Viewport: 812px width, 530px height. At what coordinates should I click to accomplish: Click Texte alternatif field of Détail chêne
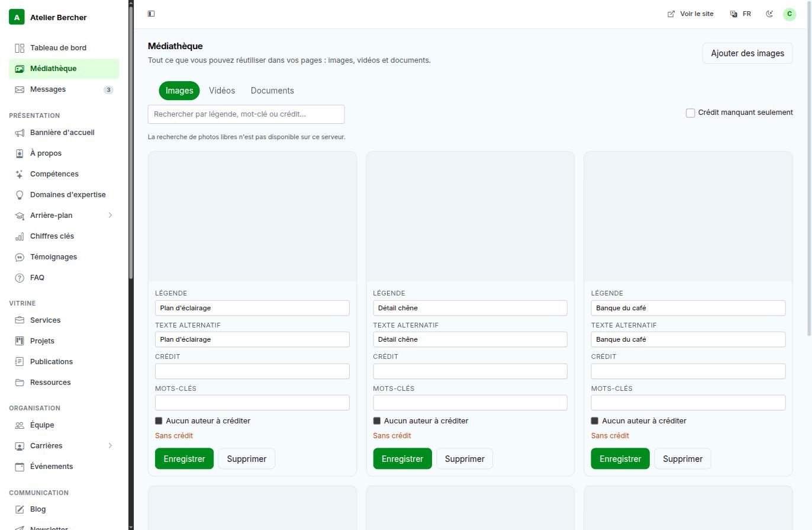coord(470,339)
